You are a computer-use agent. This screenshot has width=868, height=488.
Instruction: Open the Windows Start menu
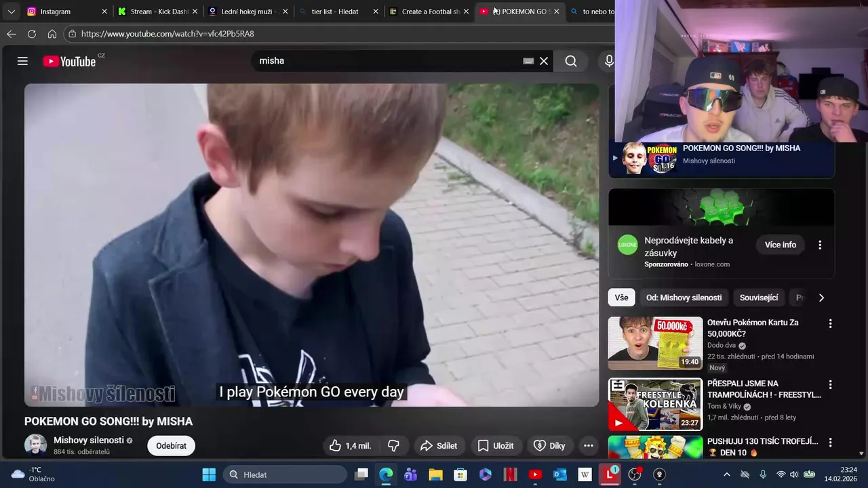click(209, 474)
